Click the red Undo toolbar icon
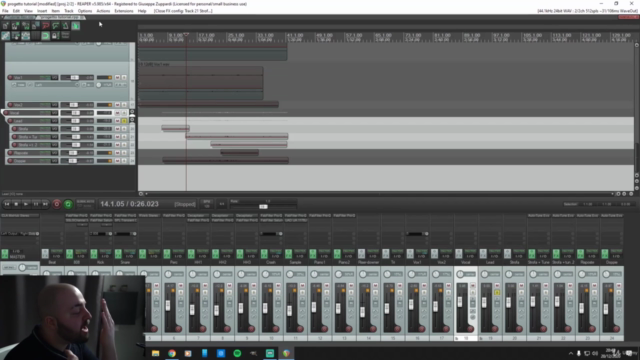The image size is (640, 360). click(x=45, y=26)
